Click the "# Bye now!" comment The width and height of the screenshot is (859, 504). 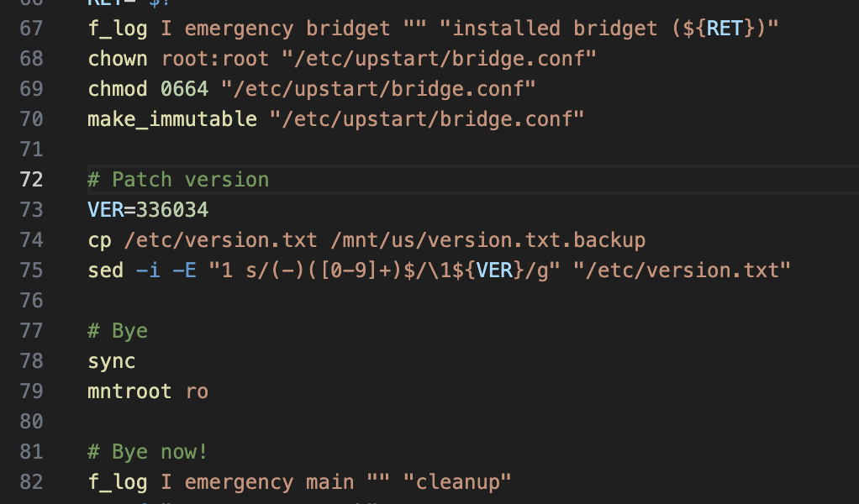point(148,452)
